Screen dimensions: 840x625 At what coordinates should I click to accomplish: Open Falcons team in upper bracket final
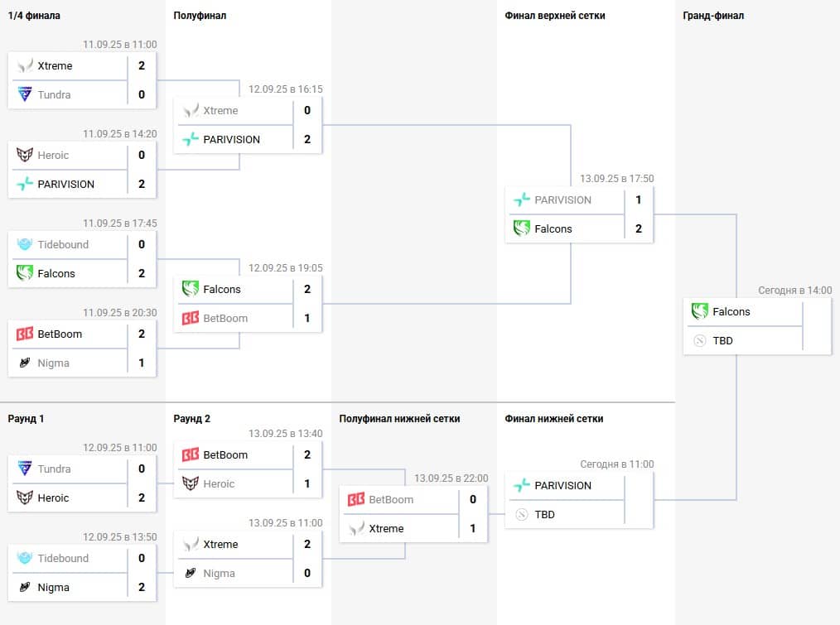[553, 229]
